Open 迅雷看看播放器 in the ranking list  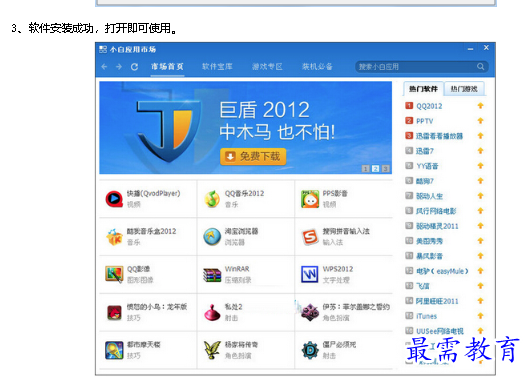(x=439, y=136)
